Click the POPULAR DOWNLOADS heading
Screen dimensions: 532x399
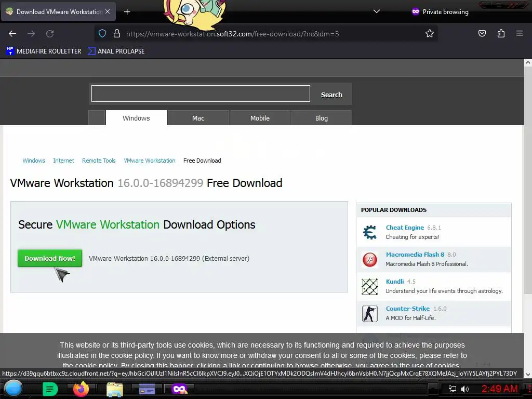pos(394,210)
